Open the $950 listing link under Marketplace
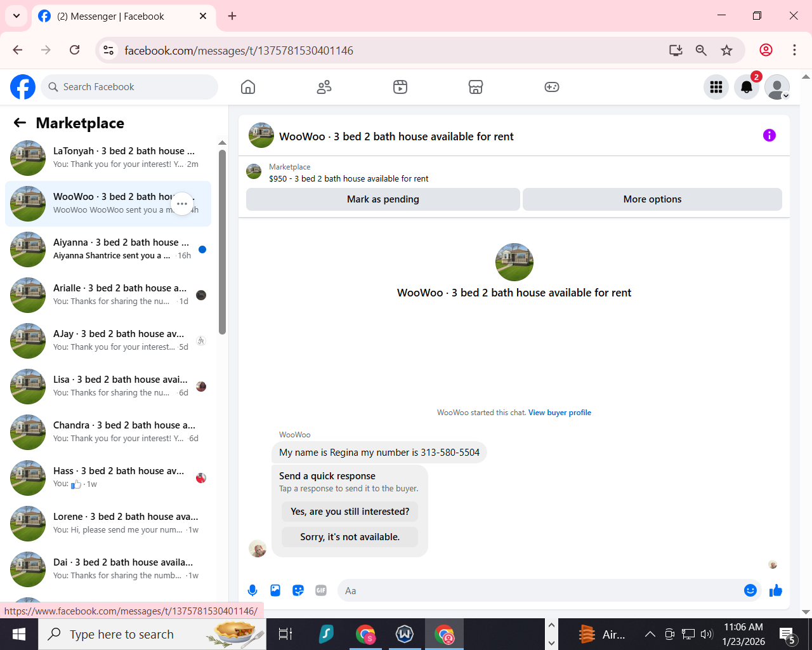The height and width of the screenshot is (650, 812). [348, 179]
